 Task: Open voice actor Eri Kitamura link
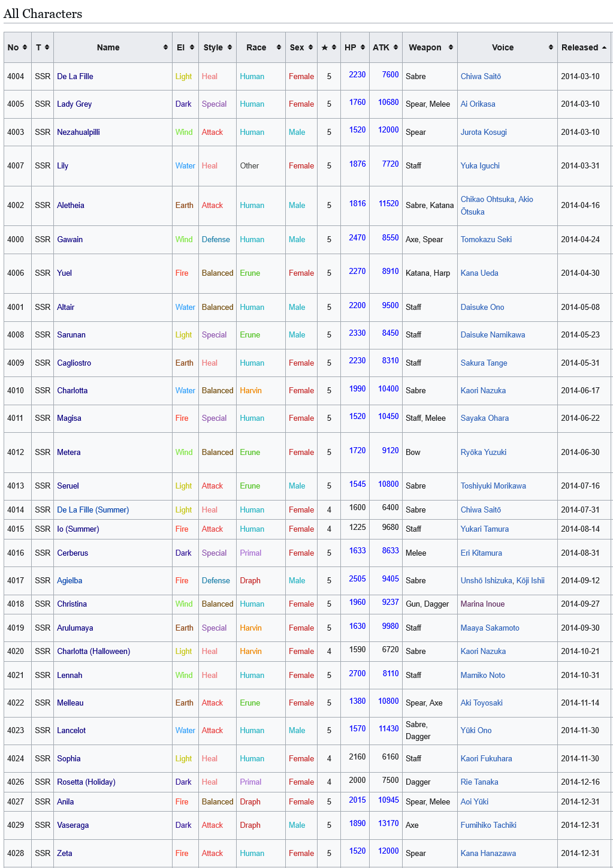(481, 553)
